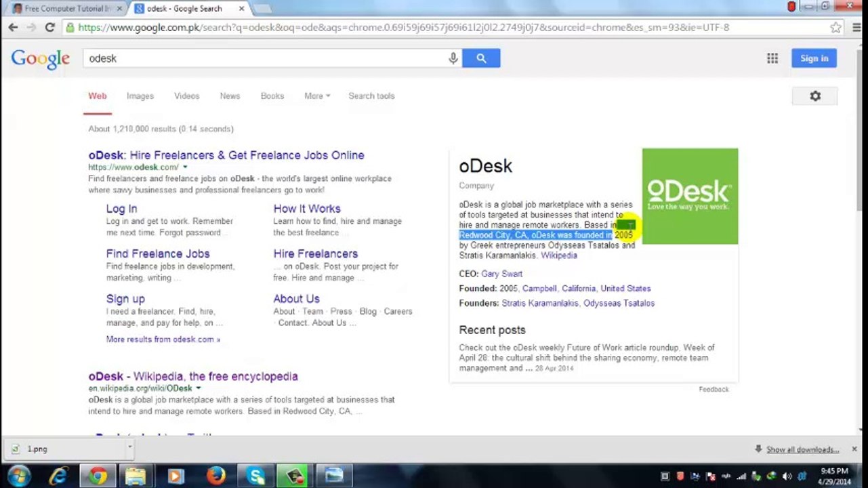Open oDesk: Hire Freelancers result link
Viewport: 868px width, 488px height.
(226, 155)
